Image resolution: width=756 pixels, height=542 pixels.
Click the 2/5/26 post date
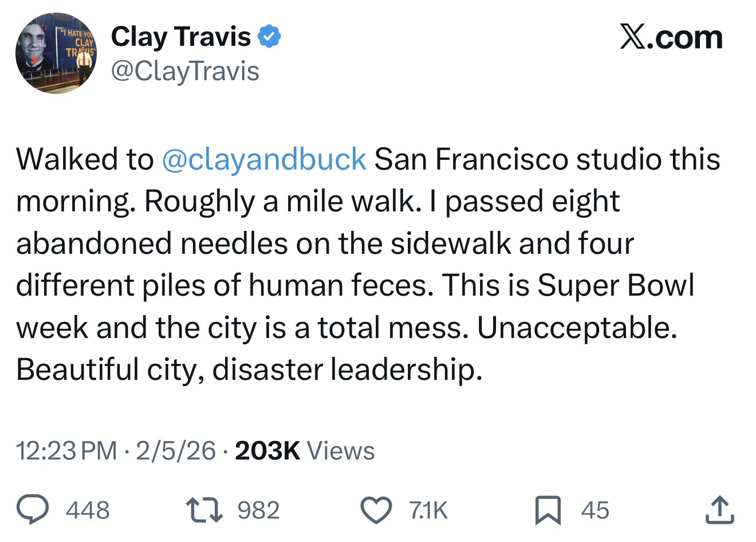click(176, 451)
